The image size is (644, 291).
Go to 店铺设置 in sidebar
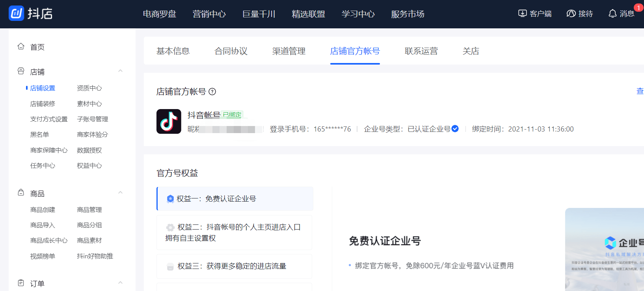43,88
